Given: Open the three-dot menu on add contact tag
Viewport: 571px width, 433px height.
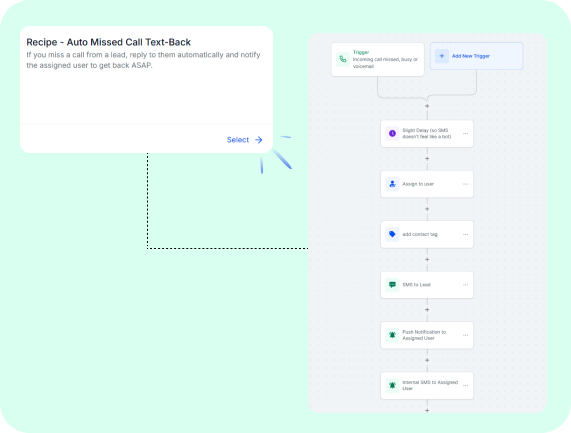Looking at the screenshot, I should click(x=465, y=234).
